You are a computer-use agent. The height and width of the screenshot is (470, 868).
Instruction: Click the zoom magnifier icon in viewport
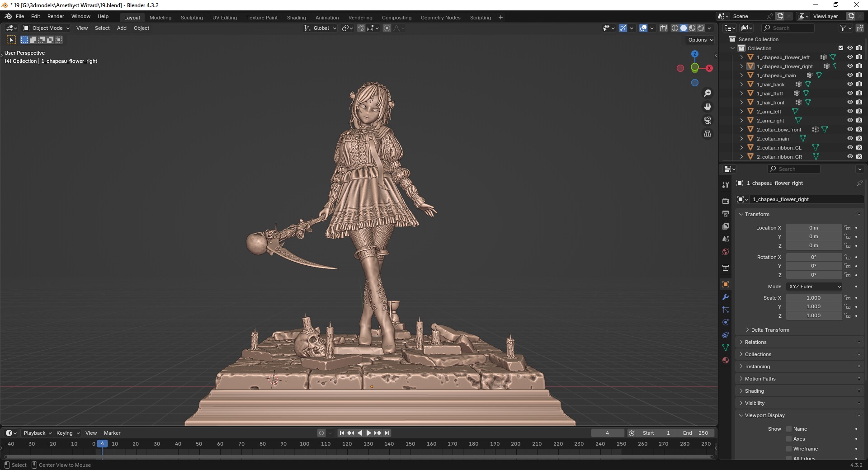(x=708, y=93)
